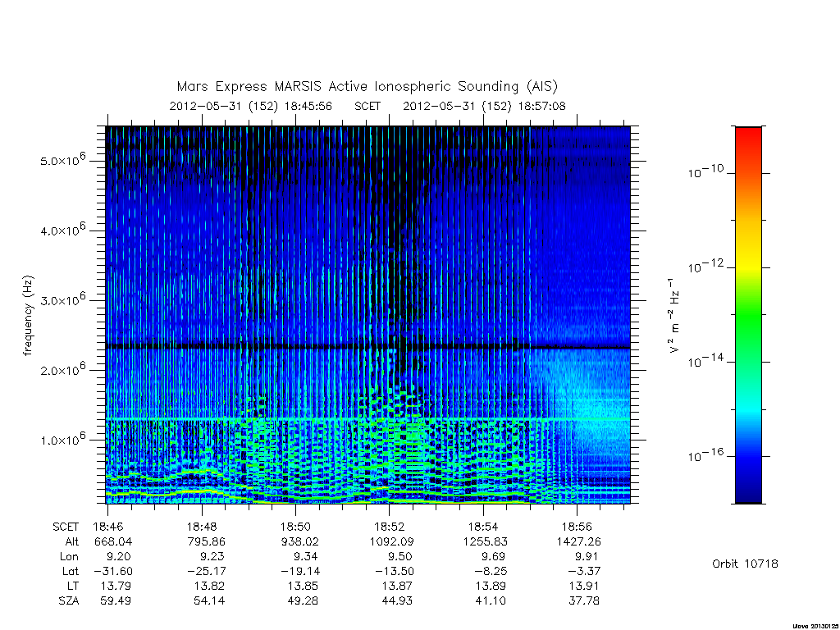The width and height of the screenshot is (840, 630).
Task: Click the 1.0×10^6 frequency tick label
Action: [x=62, y=439]
